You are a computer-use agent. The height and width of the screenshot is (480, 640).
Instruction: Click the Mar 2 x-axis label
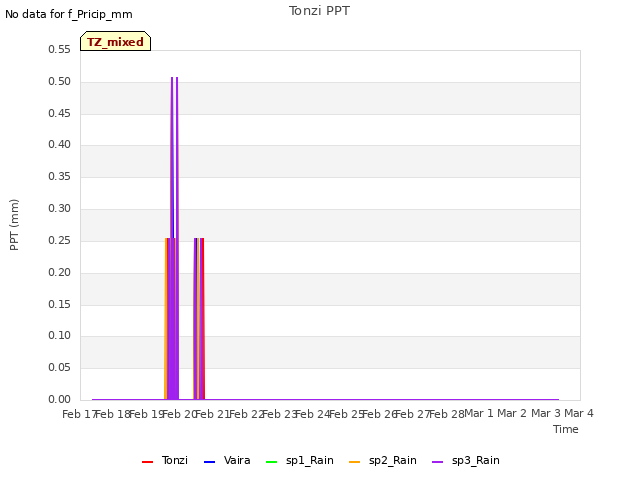pyautogui.click(x=512, y=413)
